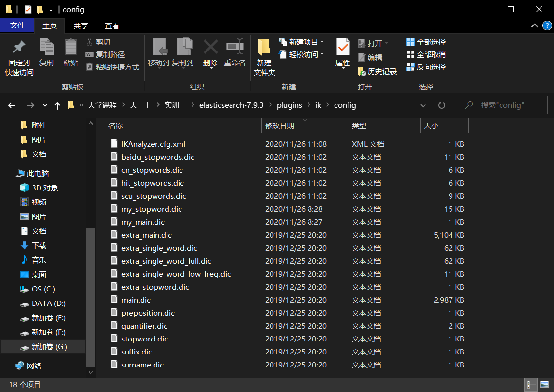The height and width of the screenshot is (392, 554).
Task: Click the Paste ribbon icon
Action: [x=71, y=52]
